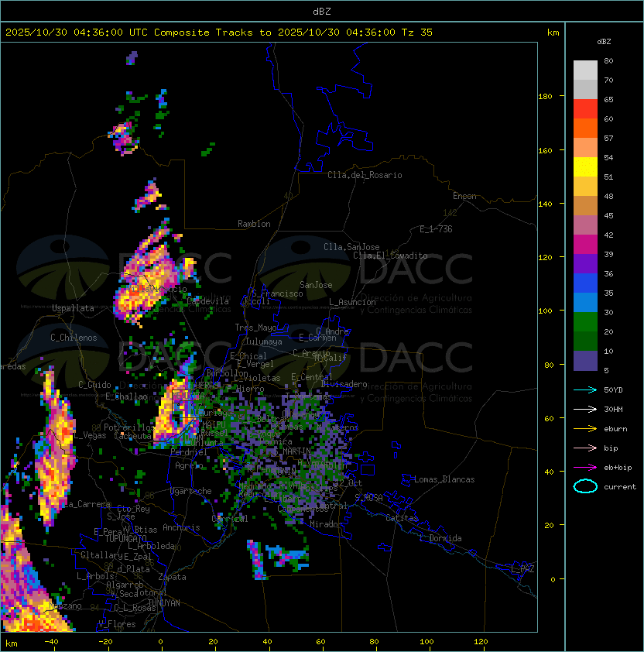Pick the light gray 70-80 dBZ swatch
Image resolution: width=644 pixels, height=652 pixels.
coord(585,70)
